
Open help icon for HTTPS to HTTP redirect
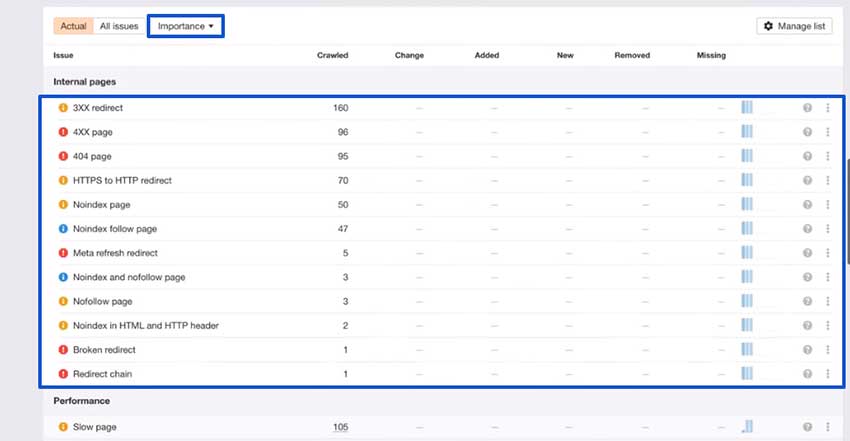(807, 180)
